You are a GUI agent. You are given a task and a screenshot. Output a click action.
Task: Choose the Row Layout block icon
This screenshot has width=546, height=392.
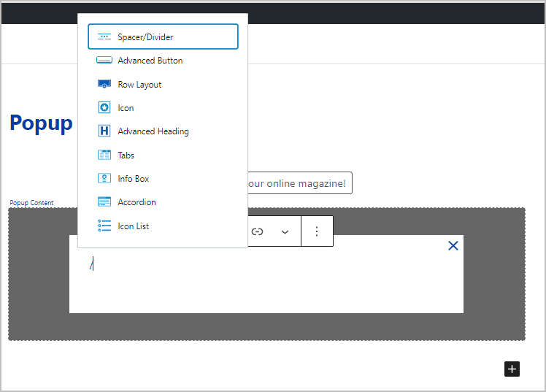pyautogui.click(x=104, y=85)
